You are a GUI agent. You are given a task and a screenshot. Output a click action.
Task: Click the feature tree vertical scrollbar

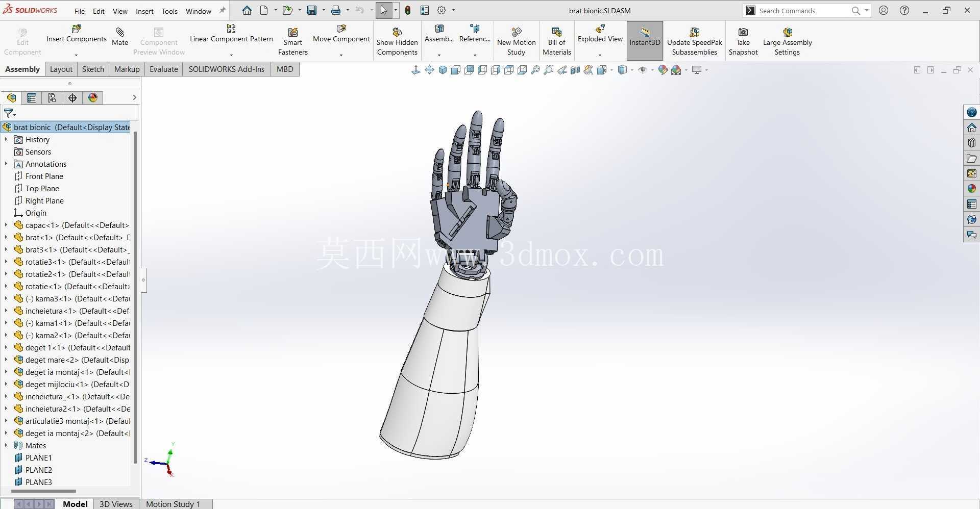[x=135, y=298]
